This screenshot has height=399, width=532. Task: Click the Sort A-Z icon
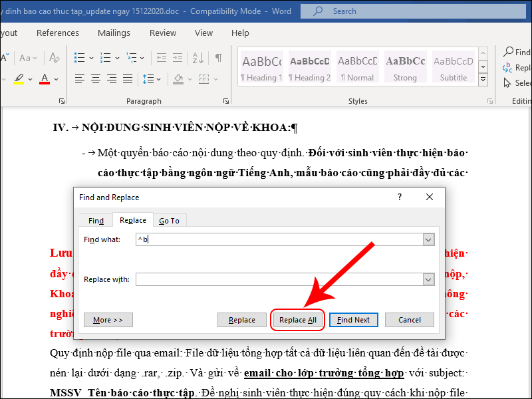(x=198, y=58)
